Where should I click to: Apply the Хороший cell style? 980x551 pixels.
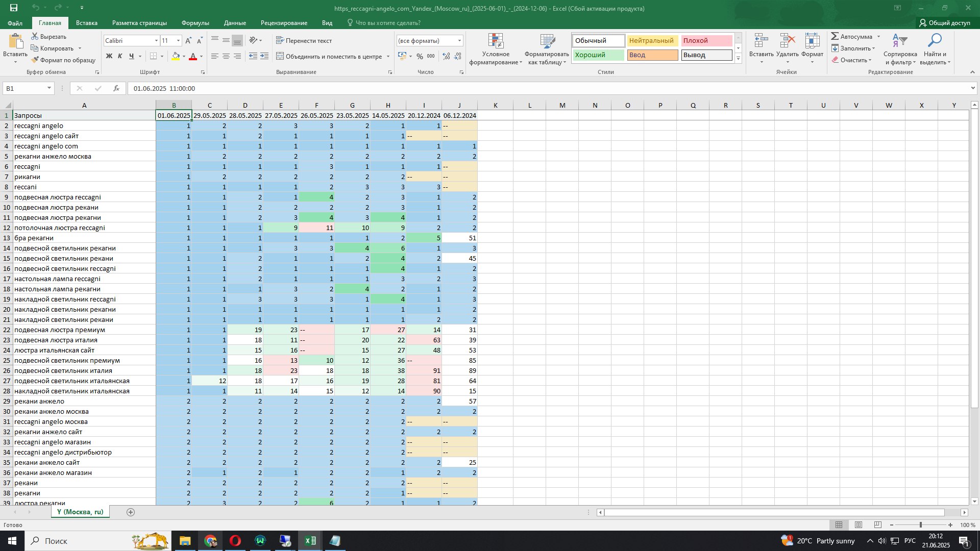[598, 55]
